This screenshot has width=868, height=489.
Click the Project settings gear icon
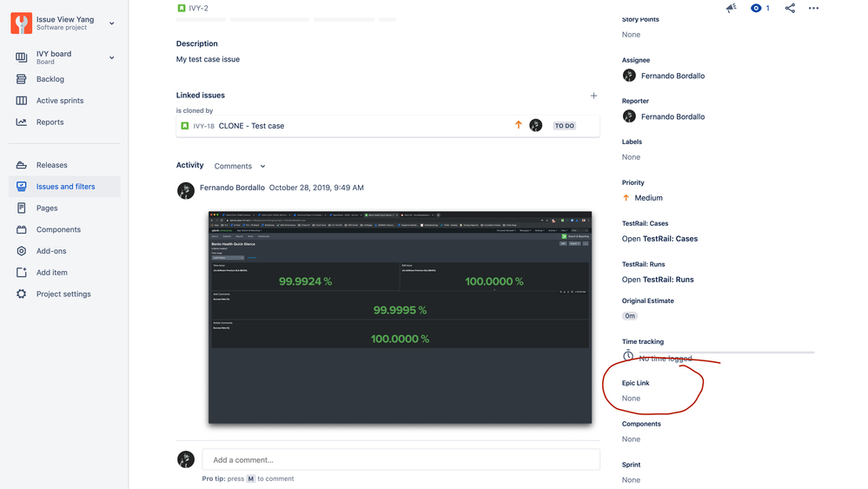(x=21, y=294)
